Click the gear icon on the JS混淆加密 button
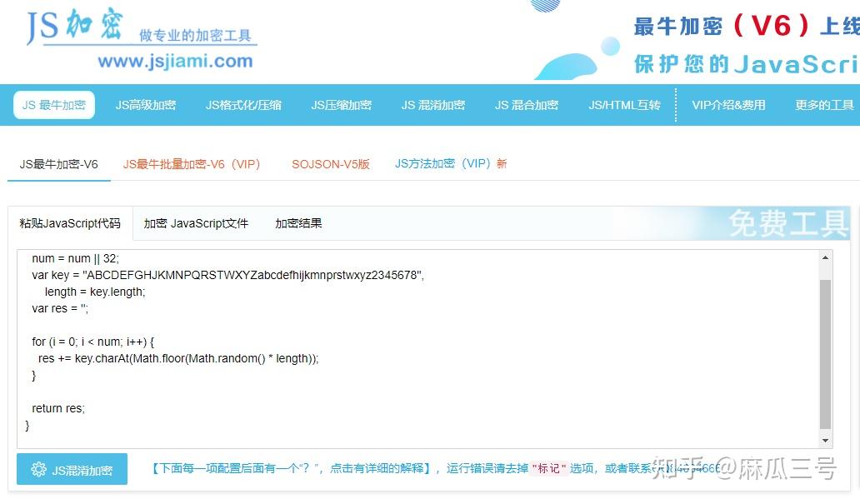The image size is (860, 504). tap(37, 469)
